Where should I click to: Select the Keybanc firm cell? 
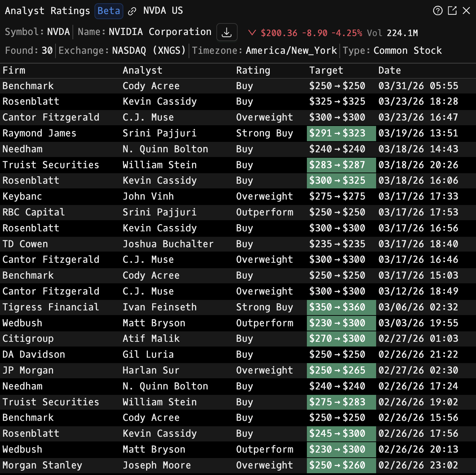click(22, 196)
